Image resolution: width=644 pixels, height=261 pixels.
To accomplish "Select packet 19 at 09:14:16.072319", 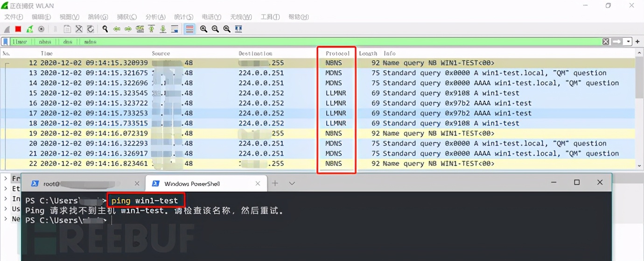I will tap(318, 133).
